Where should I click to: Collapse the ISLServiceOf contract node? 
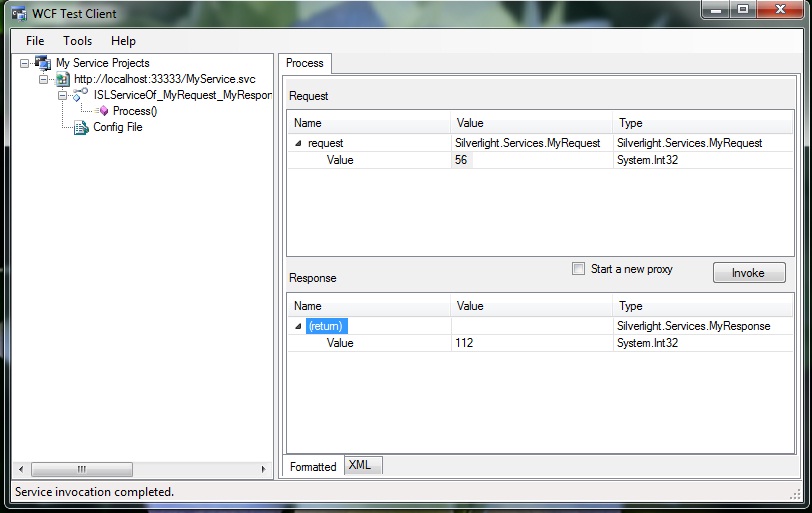(62, 95)
